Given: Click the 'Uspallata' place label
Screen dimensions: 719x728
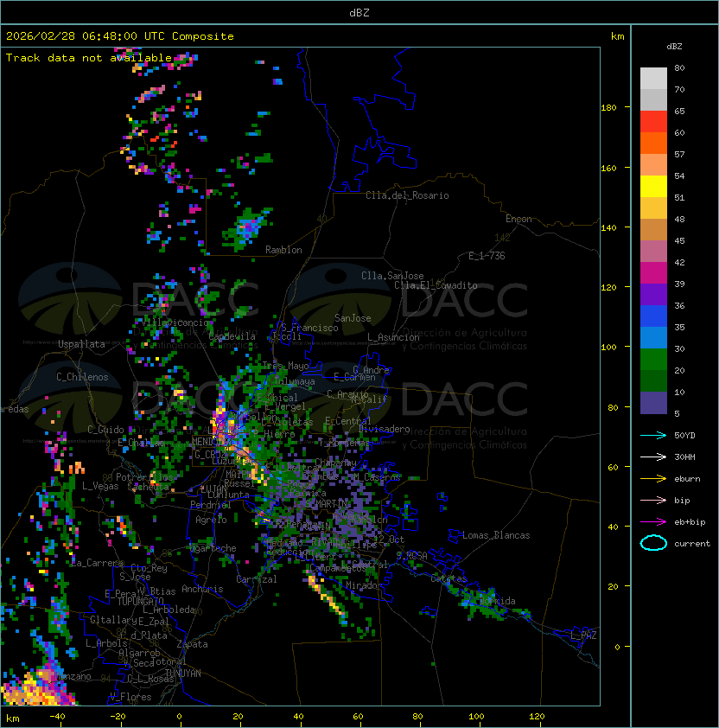Looking at the screenshot, I should 81,344.
